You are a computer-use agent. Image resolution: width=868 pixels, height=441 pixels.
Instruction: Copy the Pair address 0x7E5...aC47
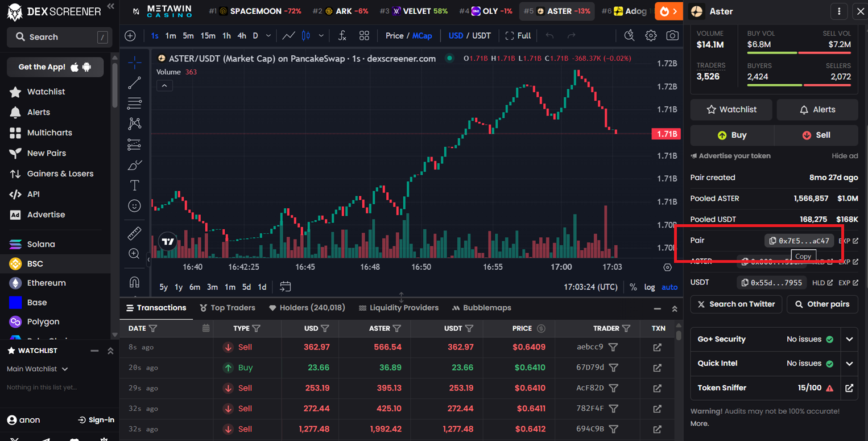pyautogui.click(x=799, y=241)
